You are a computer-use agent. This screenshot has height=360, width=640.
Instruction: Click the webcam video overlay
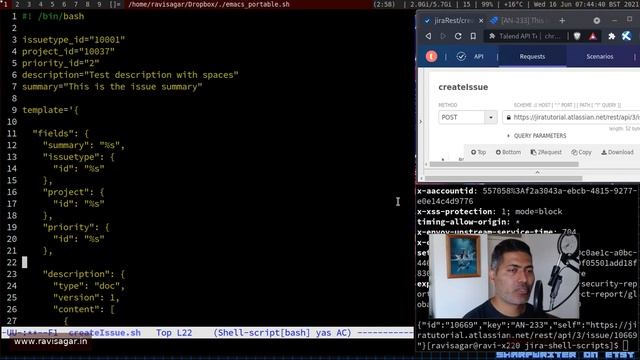click(x=504, y=276)
